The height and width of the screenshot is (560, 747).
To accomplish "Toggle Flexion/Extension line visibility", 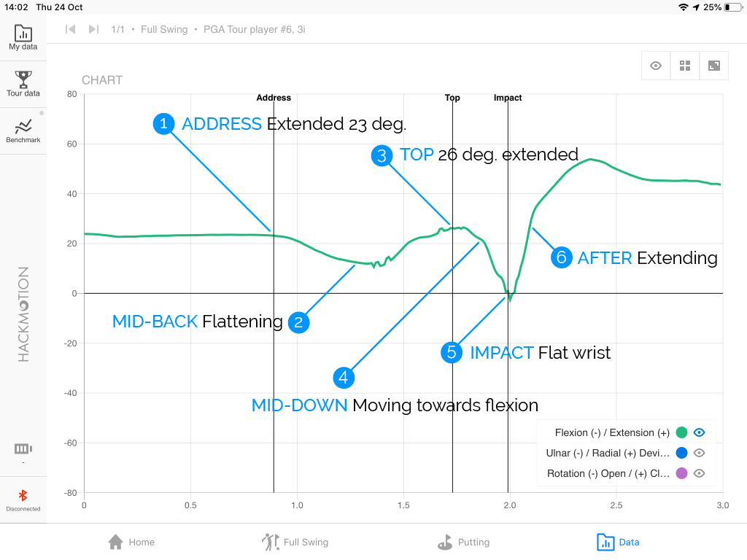I will [x=700, y=432].
